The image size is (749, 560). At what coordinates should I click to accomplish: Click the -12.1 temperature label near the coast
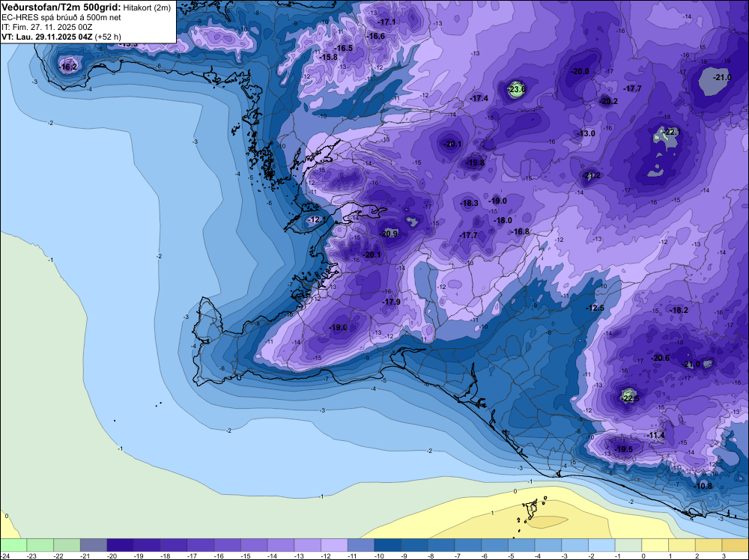[x=318, y=219]
